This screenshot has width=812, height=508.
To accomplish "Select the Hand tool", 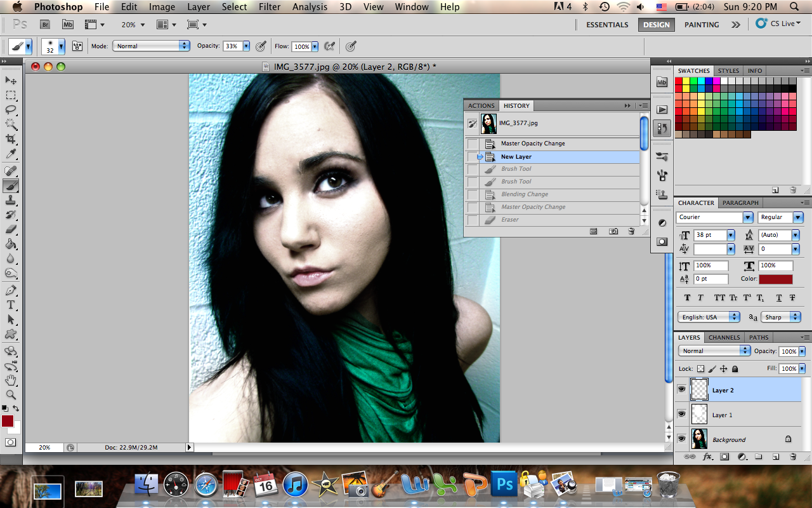I will [x=11, y=380].
